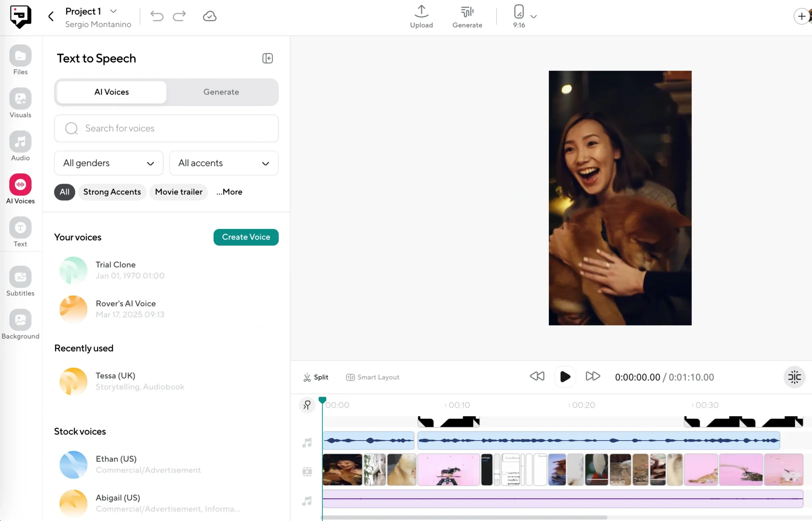Viewport: 812px width, 521px height.
Task: Switch to the Generate tab
Action: (221, 92)
